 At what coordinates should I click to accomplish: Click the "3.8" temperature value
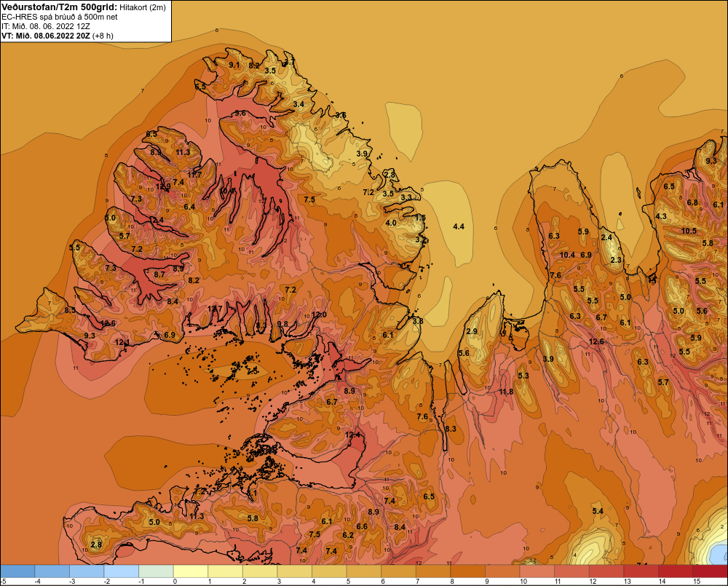(x=418, y=321)
